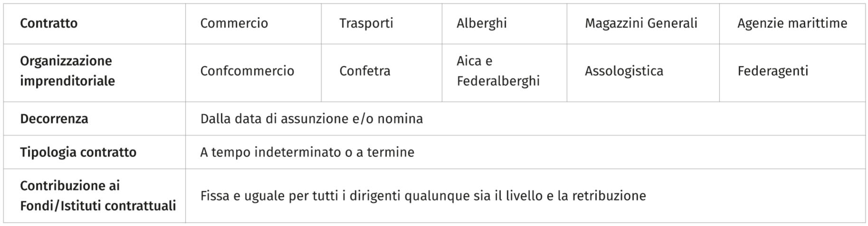The image size is (868, 226).
Task: Select the Commercio cell
Action: (234, 23)
